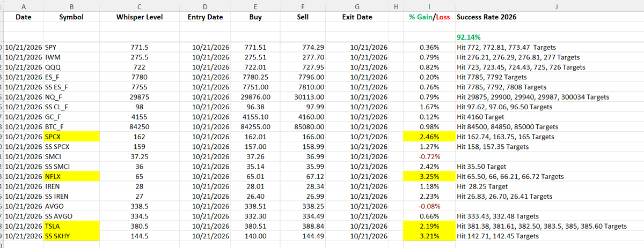Select the SS AVGO symbol cell
Image resolution: width=644 pixels, height=248 pixels.
pyautogui.click(x=72, y=216)
